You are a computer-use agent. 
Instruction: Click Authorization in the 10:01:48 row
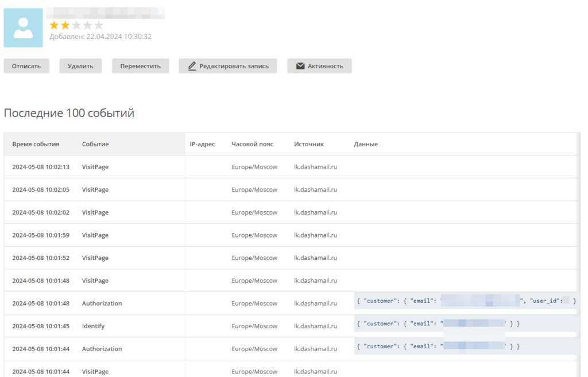(102, 303)
